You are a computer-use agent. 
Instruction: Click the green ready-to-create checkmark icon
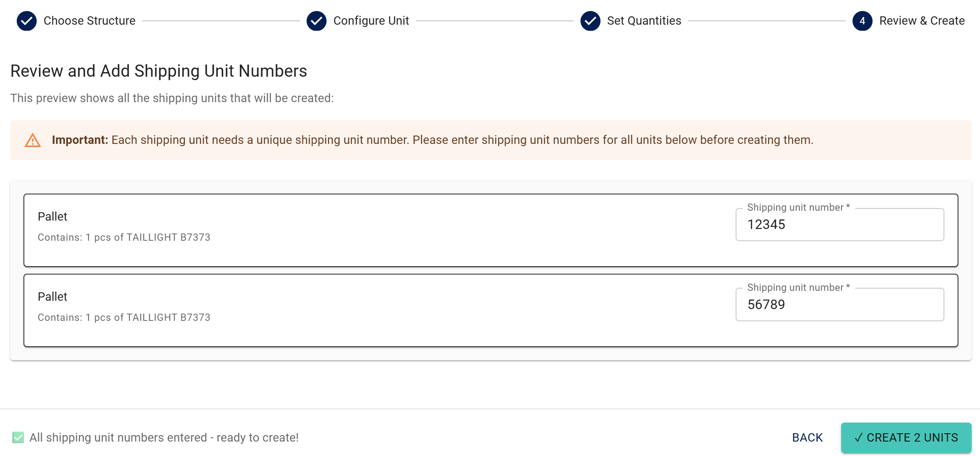click(18, 437)
